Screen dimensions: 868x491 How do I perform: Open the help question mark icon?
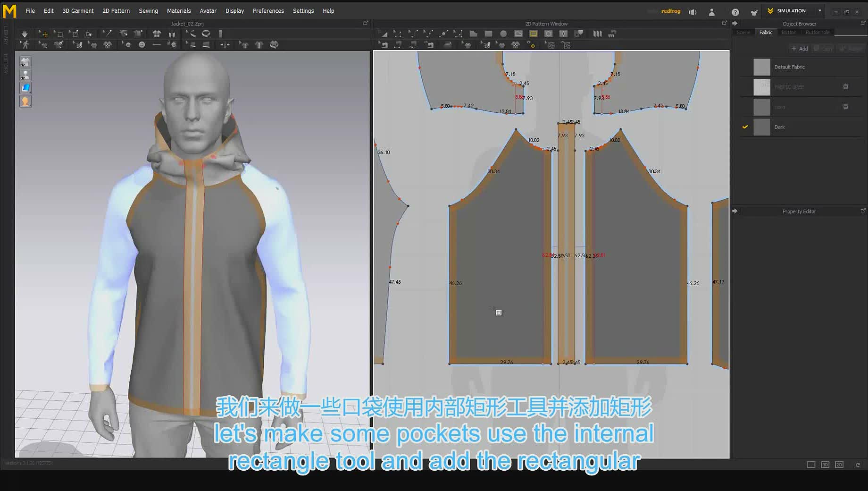735,12
